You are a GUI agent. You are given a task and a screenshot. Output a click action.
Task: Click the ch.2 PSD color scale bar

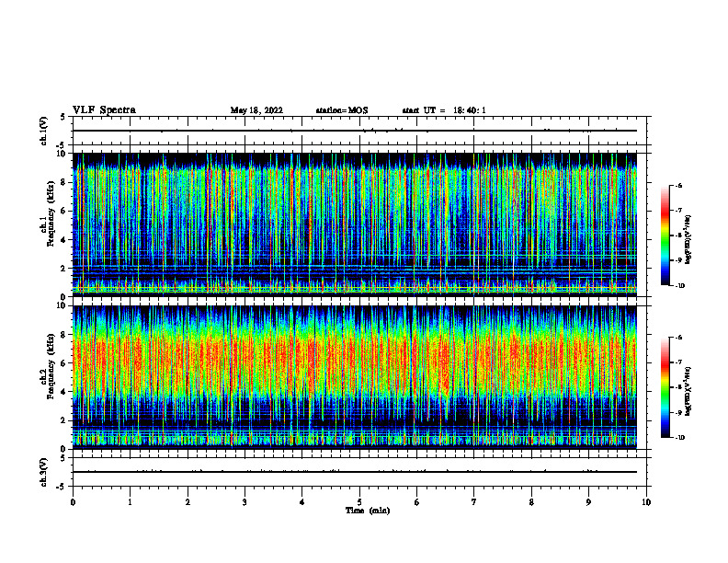click(x=665, y=387)
